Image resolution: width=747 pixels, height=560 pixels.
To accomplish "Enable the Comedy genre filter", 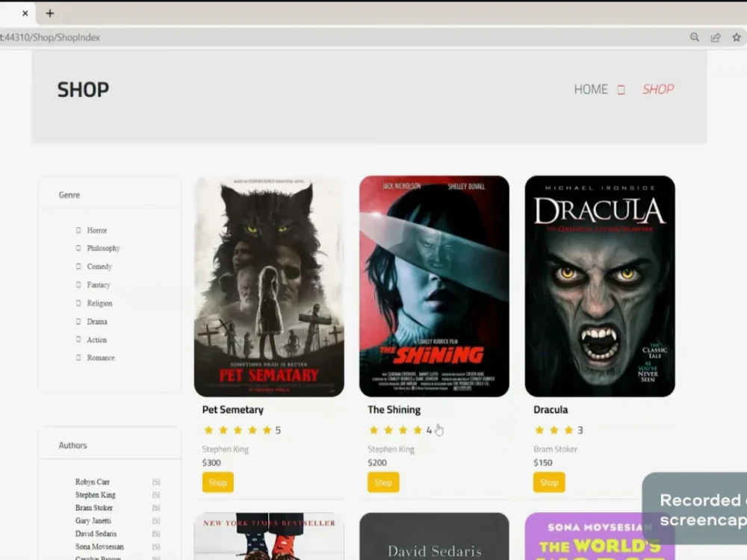I will pos(78,267).
